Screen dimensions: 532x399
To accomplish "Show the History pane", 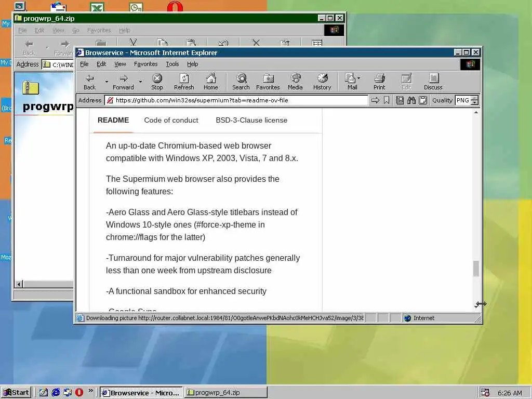I will (322, 82).
